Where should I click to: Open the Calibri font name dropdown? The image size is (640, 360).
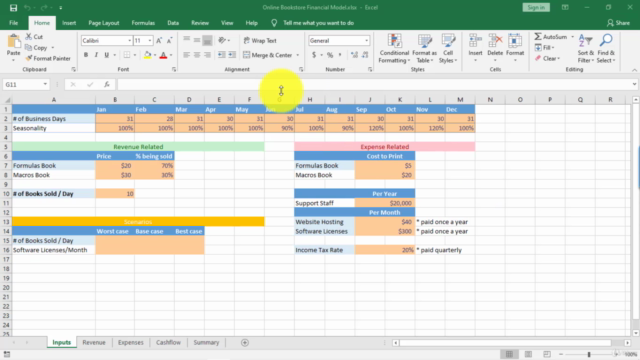pos(129,40)
